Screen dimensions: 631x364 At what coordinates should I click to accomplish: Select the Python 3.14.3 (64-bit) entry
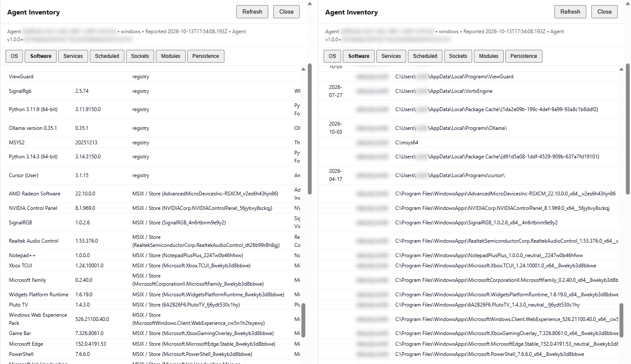(x=33, y=157)
